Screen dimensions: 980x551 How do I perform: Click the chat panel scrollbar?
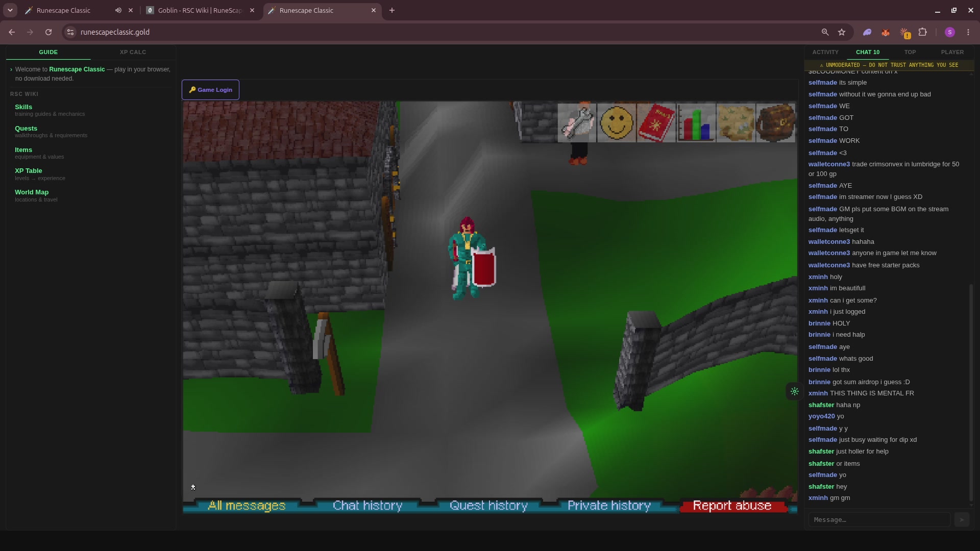point(971,393)
